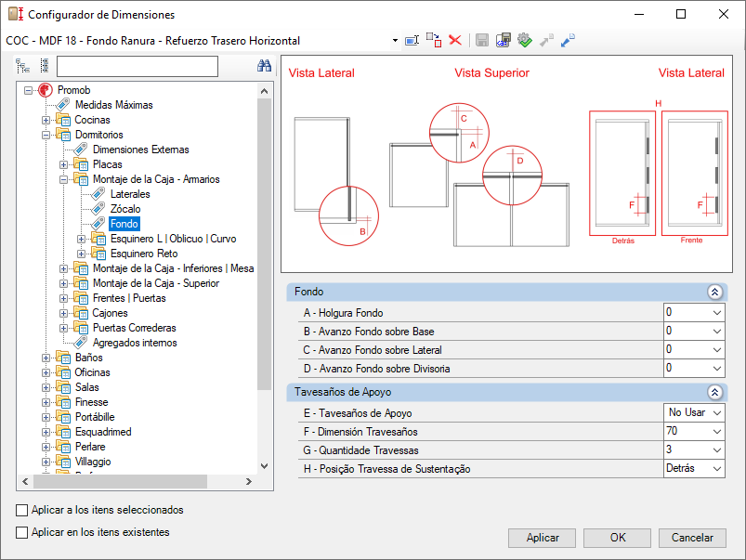Click the collapse tree icon beside search box
Image resolution: width=746 pixels, height=560 pixels.
tap(45, 66)
